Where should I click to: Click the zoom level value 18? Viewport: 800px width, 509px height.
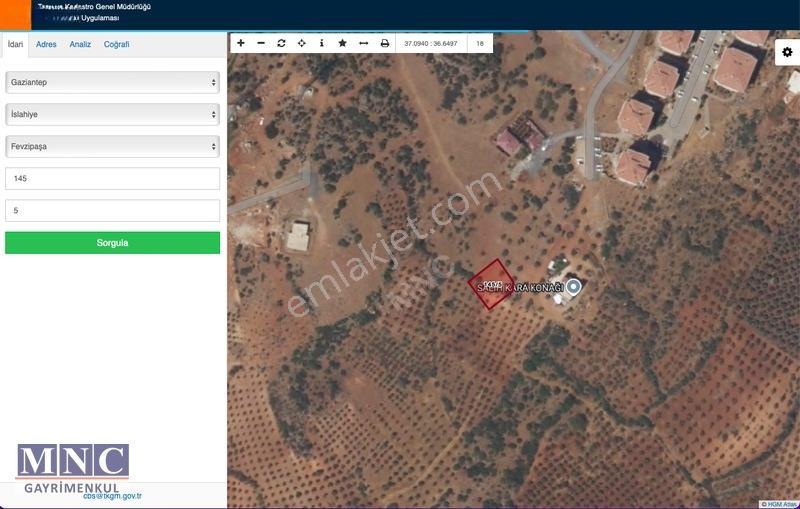(480, 43)
